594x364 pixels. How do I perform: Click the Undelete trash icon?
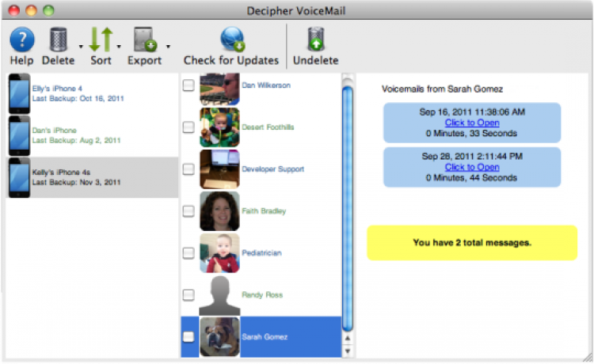[315, 40]
